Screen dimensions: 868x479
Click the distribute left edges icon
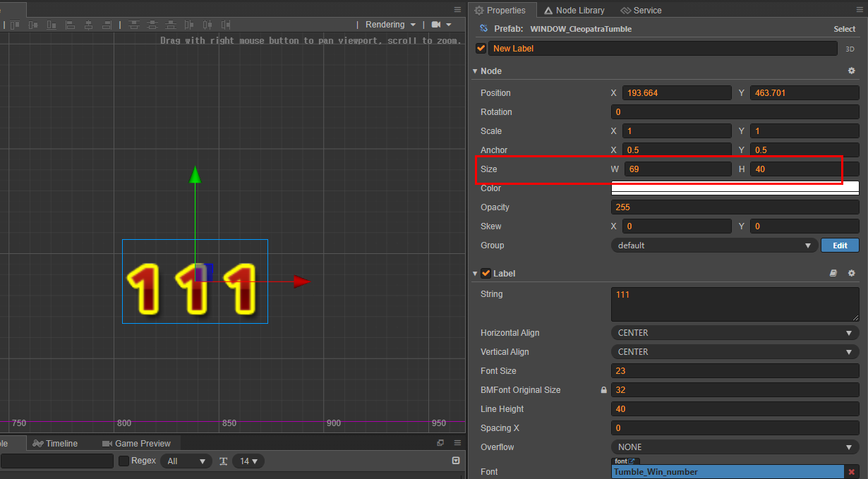[x=189, y=25]
